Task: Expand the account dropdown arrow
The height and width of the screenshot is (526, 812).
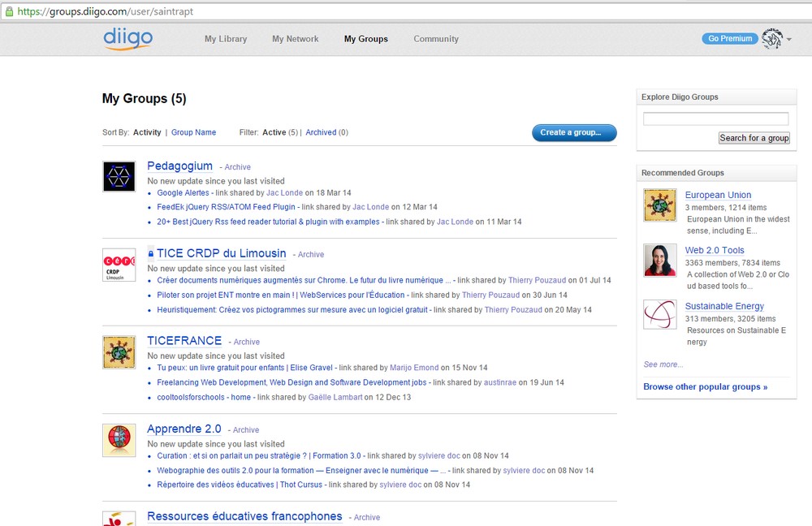Action: [x=788, y=39]
